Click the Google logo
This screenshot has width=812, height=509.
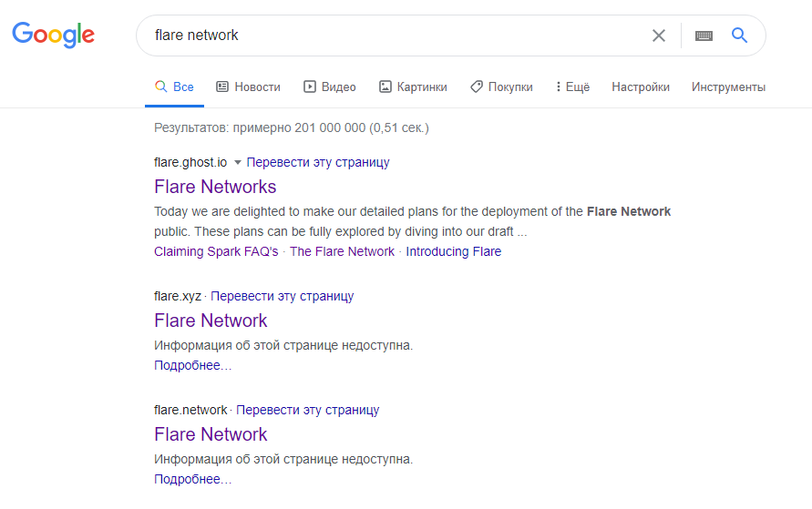pyautogui.click(x=53, y=36)
